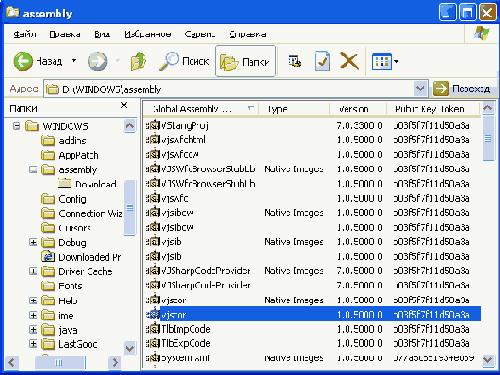Open the cache settings toolbar icon
Image resolution: width=500 pixels, height=375 pixels.
[295, 61]
